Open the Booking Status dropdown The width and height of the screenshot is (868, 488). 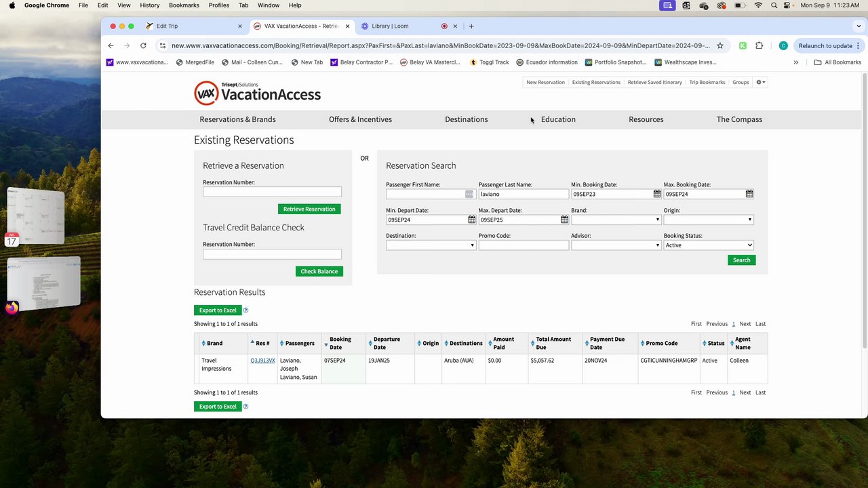[709, 245]
